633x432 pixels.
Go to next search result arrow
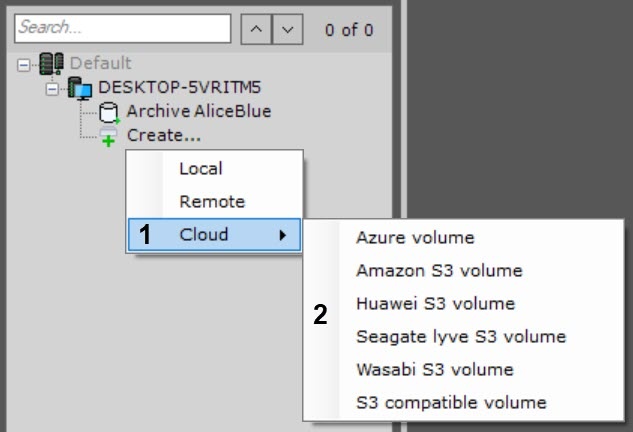pos(288,29)
